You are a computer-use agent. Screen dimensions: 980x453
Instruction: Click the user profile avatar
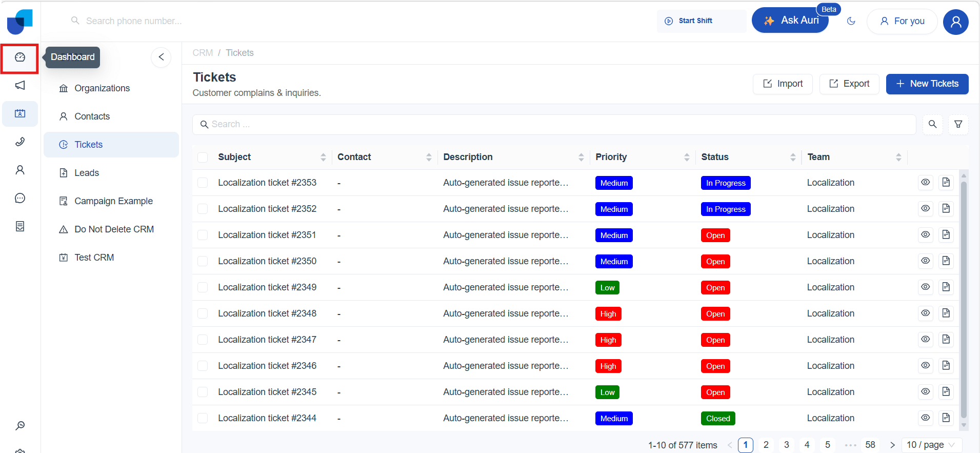pyautogui.click(x=955, y=22)
